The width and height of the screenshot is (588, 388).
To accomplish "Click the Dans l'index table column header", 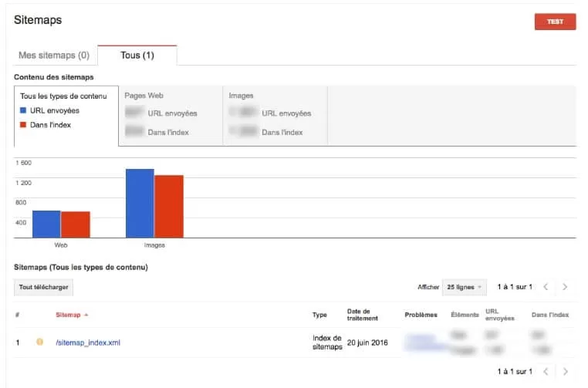I will (550, 315).
